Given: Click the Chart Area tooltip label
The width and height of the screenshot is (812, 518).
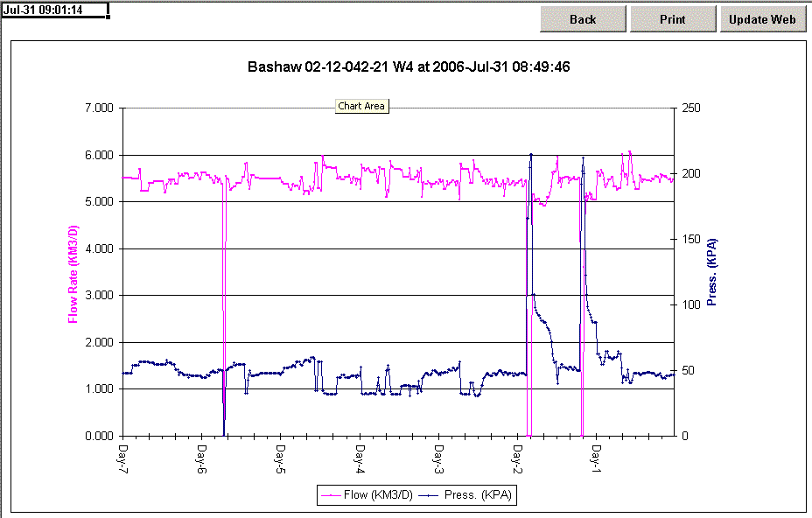Looking at the screenshot, I should click(362, 107).
